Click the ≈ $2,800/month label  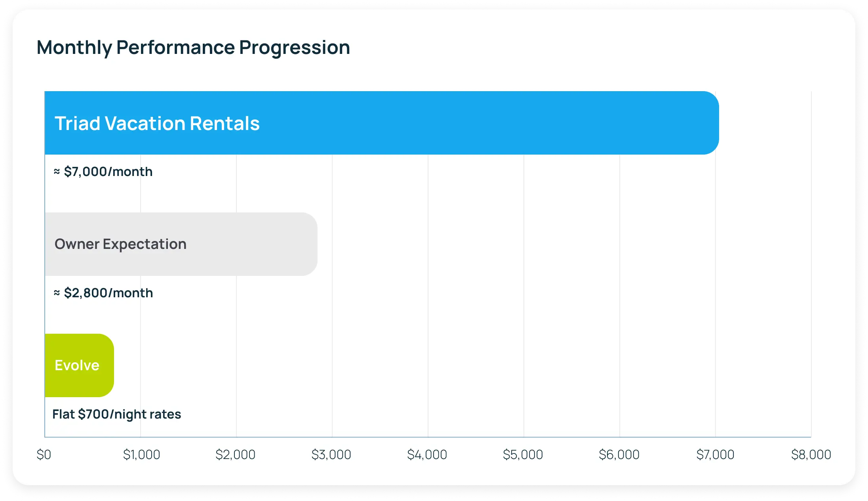click(x=103, y=293)
